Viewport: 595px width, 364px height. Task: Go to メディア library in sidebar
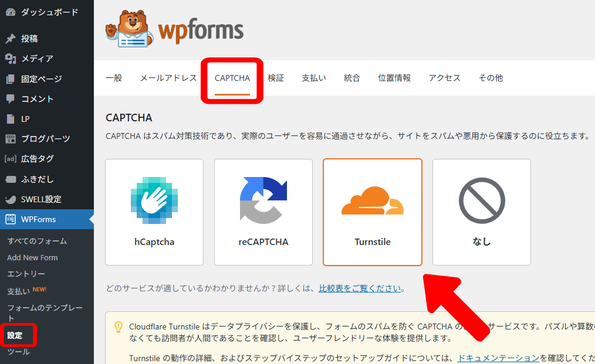click(x=37, y=59)
